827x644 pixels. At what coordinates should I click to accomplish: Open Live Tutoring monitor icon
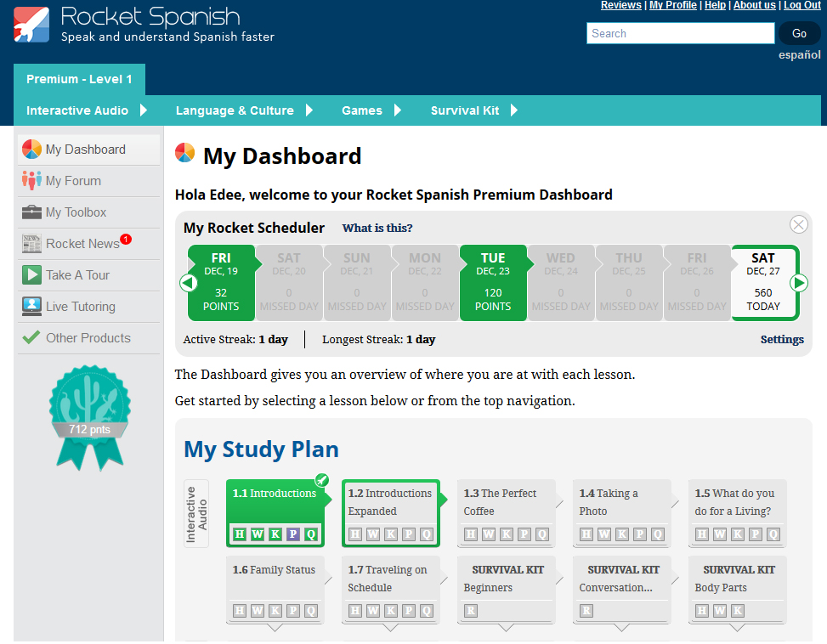[x=31, y=306]
